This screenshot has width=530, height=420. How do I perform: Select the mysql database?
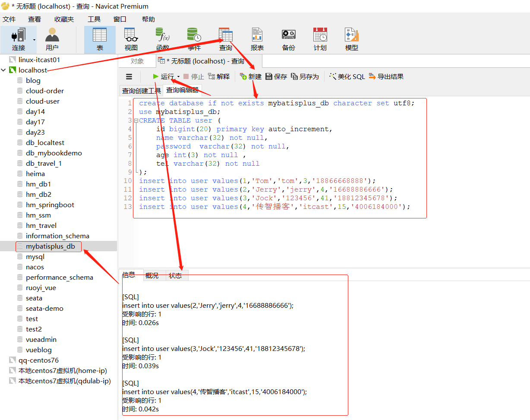pos(35,256)
